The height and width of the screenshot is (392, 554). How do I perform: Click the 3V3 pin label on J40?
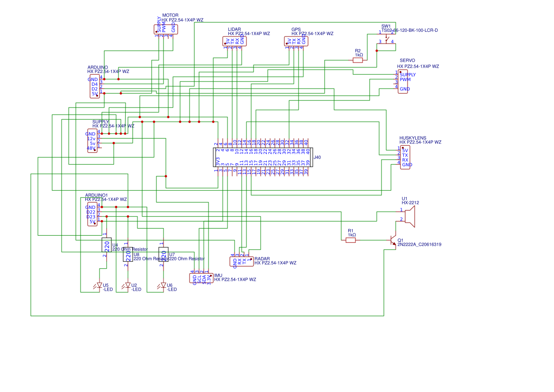pos(218,161)
